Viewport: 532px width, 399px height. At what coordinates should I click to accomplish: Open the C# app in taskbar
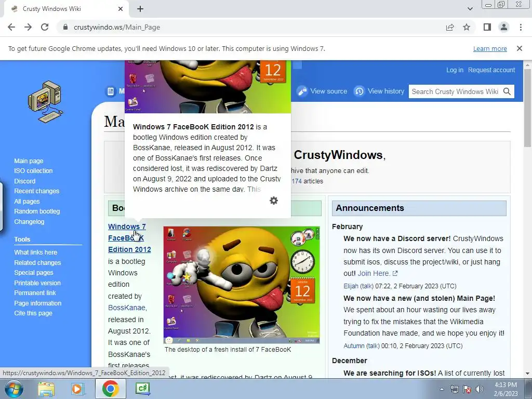coord(142,389)
